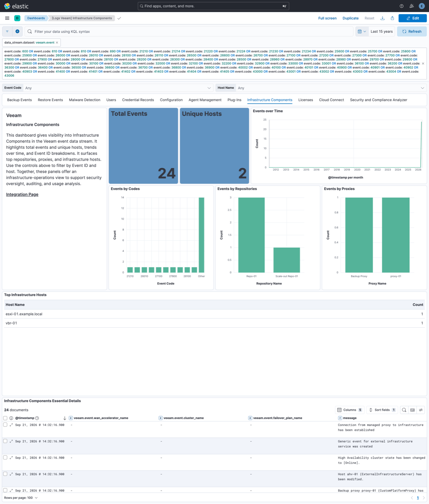Sort by the Count column header
Screen dimensions: 429x504
coord(418,305)
